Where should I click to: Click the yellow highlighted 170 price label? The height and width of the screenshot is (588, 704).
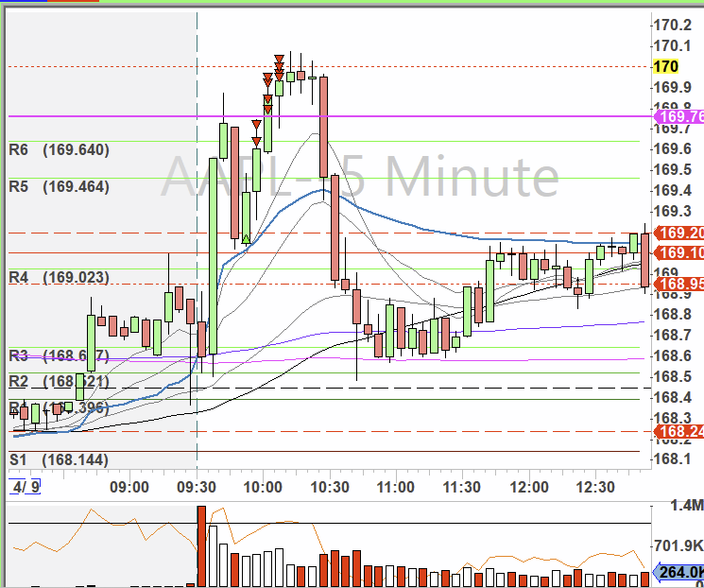pos(665,66)
